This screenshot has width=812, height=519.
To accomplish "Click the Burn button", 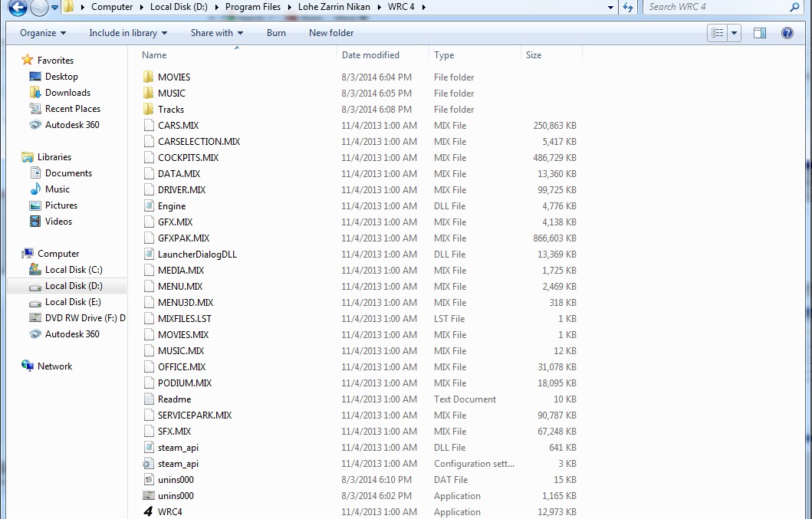I will click(x=276, y=33).
